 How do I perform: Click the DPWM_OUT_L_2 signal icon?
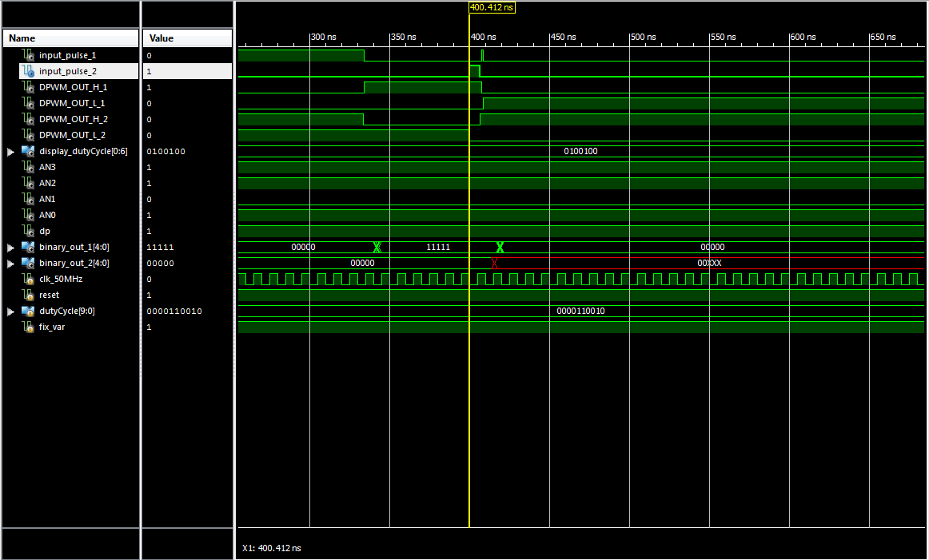point(28,135)
